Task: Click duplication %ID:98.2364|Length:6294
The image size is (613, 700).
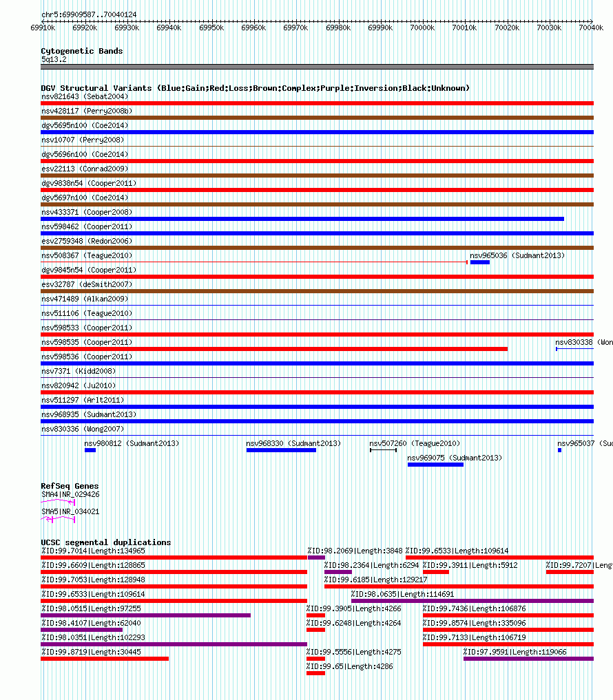Action: [x=338, y=572]
